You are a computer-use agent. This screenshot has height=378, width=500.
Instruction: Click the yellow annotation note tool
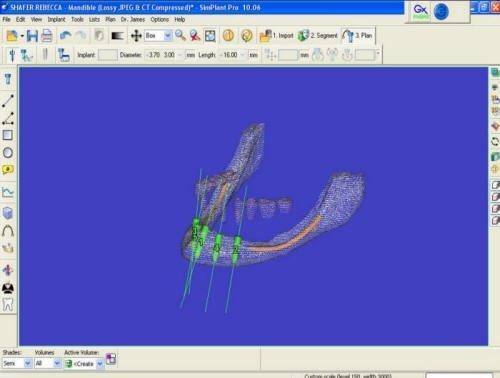tap(8, 170)
